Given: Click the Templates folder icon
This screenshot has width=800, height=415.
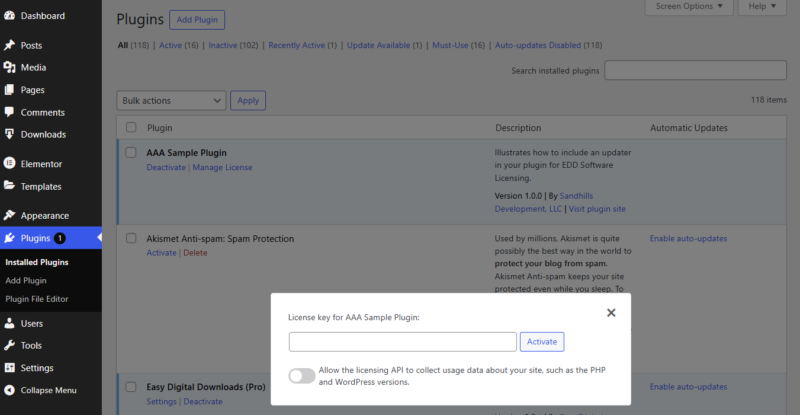Looking at the screenshot, I should tap(10, 186).
